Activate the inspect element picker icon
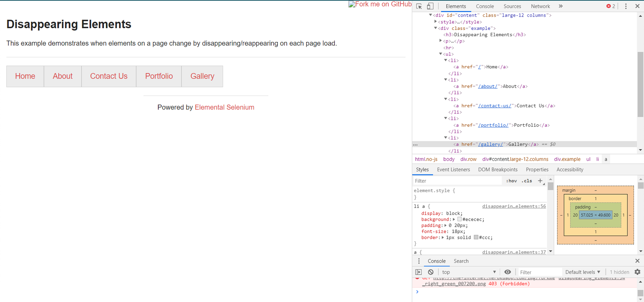This screenshot has width=644, height=302. 419,6
